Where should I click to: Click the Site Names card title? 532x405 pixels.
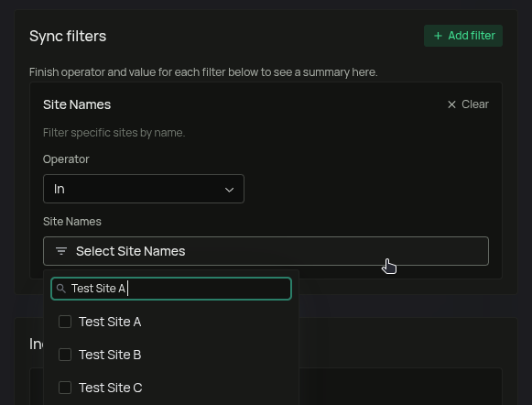(x=77, y=104)
